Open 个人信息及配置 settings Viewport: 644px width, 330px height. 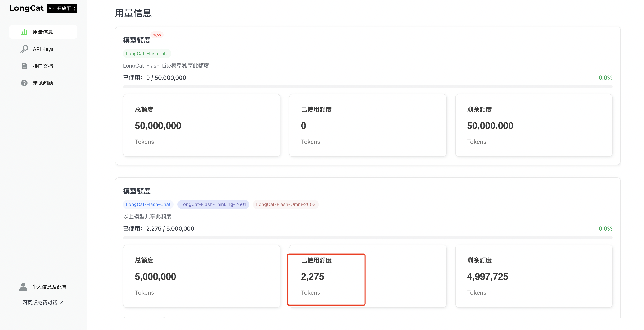pos(49,287)
